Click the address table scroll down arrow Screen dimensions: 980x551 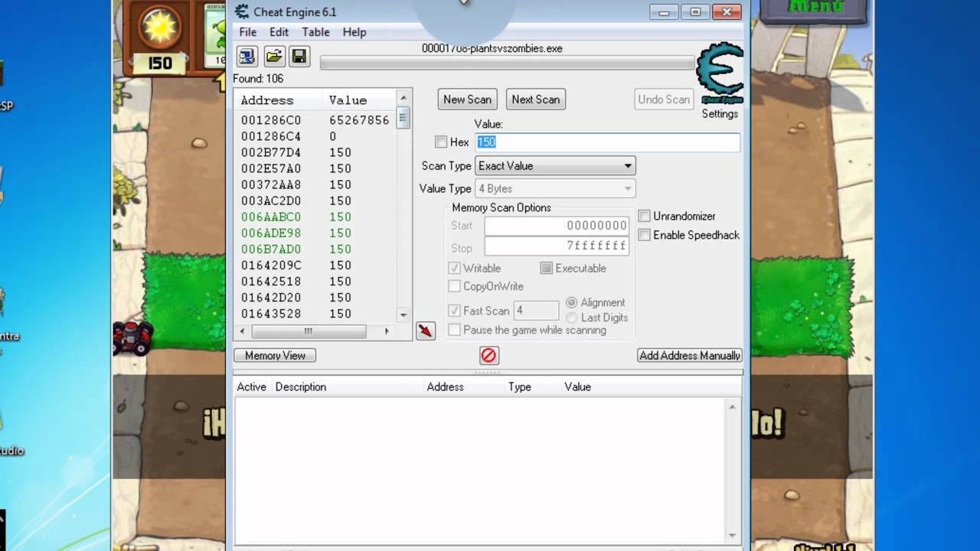tap(733, 536)
